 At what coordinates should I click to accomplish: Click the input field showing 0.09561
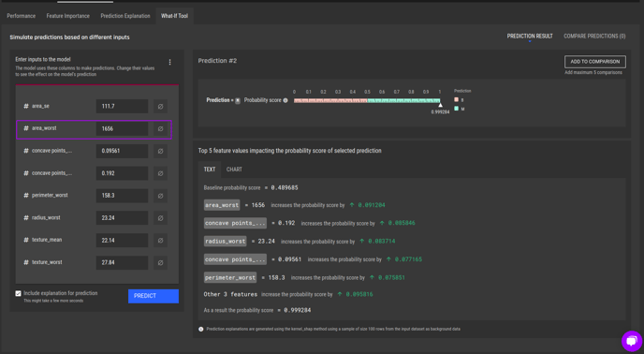[122, 151]
